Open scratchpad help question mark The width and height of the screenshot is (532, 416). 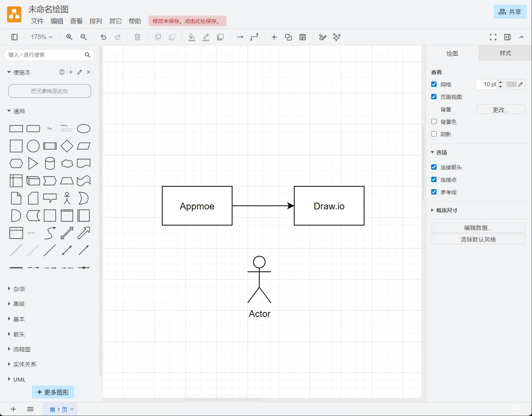[x=62, y=72]
